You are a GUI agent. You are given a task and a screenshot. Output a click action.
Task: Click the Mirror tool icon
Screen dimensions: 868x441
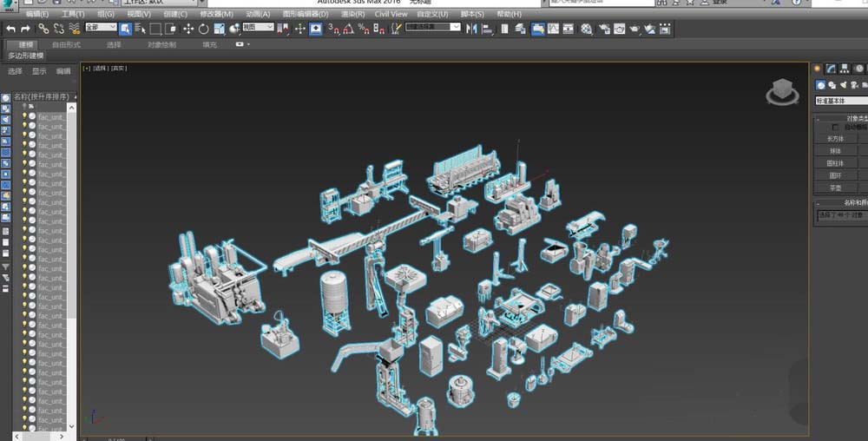pyautogui.click(x=473, y=29)
